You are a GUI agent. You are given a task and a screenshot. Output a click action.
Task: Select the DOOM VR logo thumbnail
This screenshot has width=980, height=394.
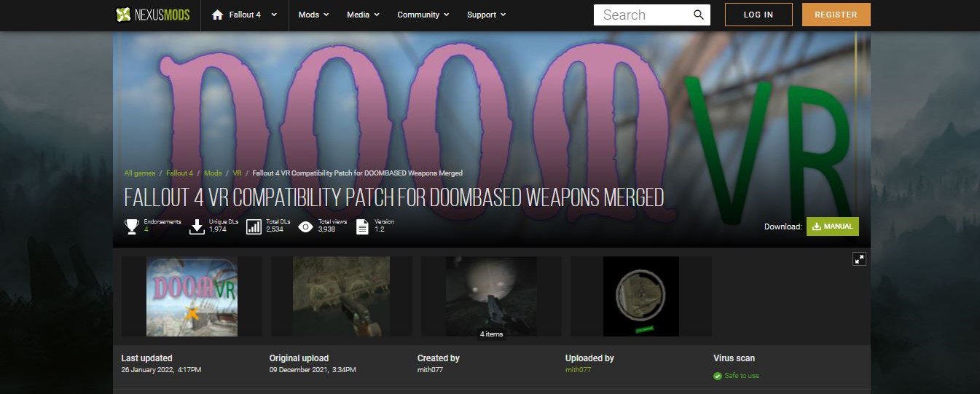click(x=192, y=296)
